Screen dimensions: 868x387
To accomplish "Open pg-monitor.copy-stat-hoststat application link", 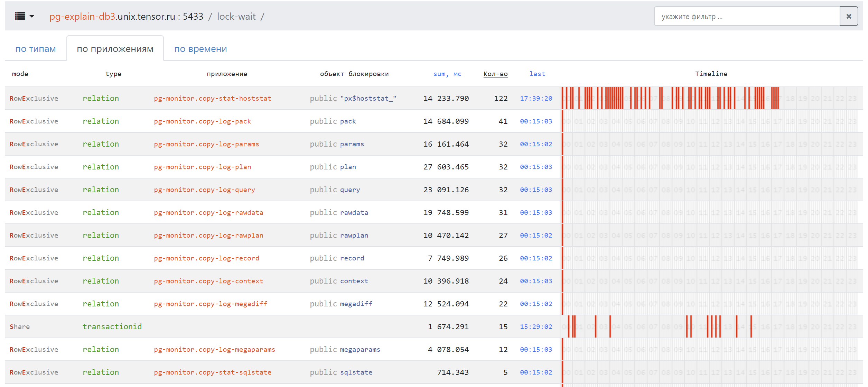I will coord(212,98).
